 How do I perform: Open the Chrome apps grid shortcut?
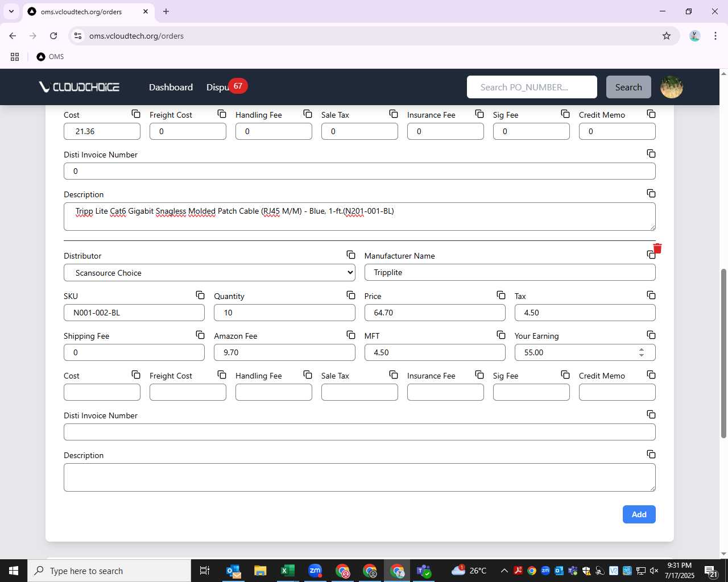[x=15, y=57]
